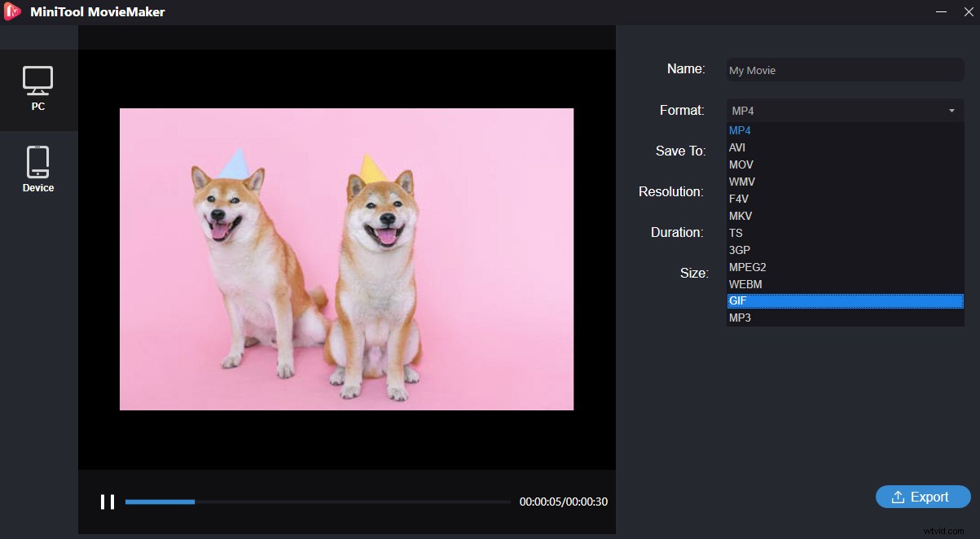Click the Export button
This screenshot has height=539, width=980.
point(923,497)
